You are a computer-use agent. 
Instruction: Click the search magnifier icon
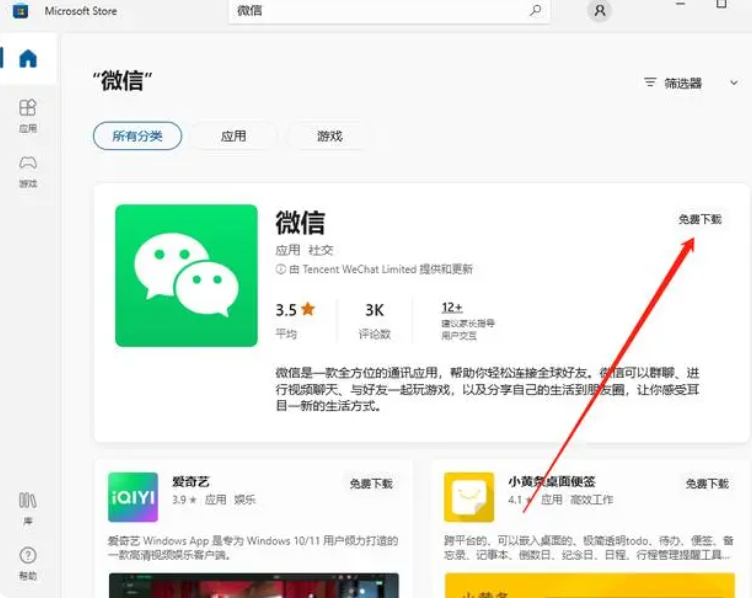point(536,11)
